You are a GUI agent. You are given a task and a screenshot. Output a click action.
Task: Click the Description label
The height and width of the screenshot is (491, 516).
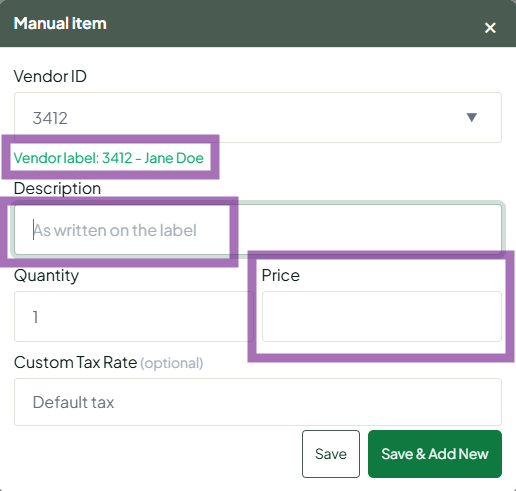pyautogui.click(x=57, y=189)
